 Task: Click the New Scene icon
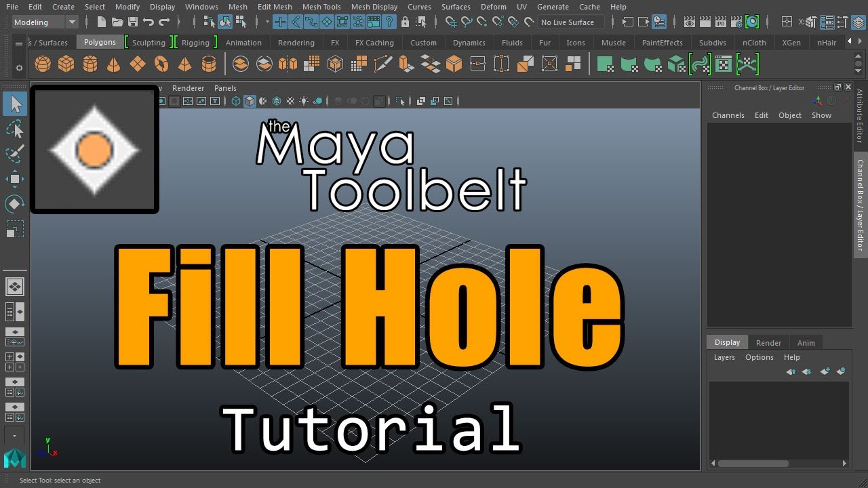point(101,22)
